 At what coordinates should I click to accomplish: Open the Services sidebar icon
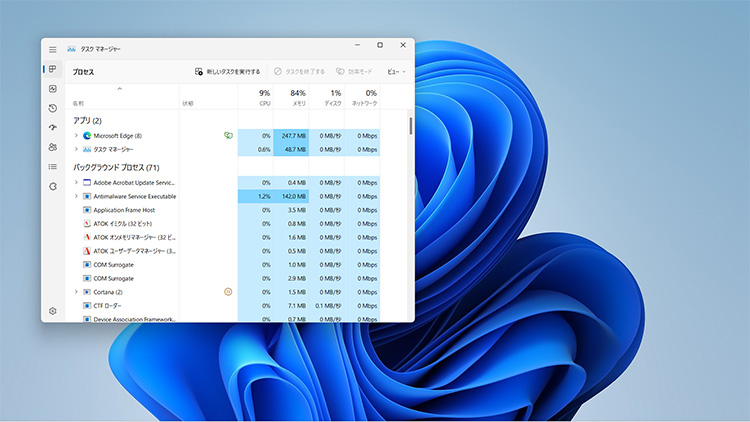[53, 186]
